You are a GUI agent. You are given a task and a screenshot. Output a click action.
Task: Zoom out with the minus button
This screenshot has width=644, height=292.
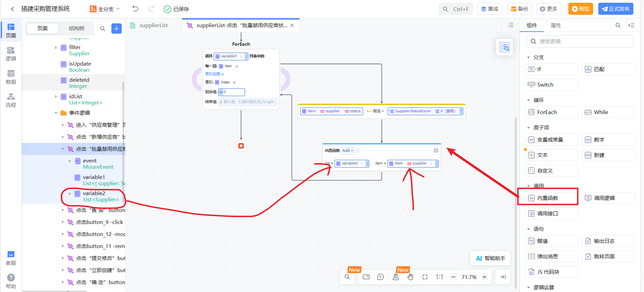tap(454, 277)
